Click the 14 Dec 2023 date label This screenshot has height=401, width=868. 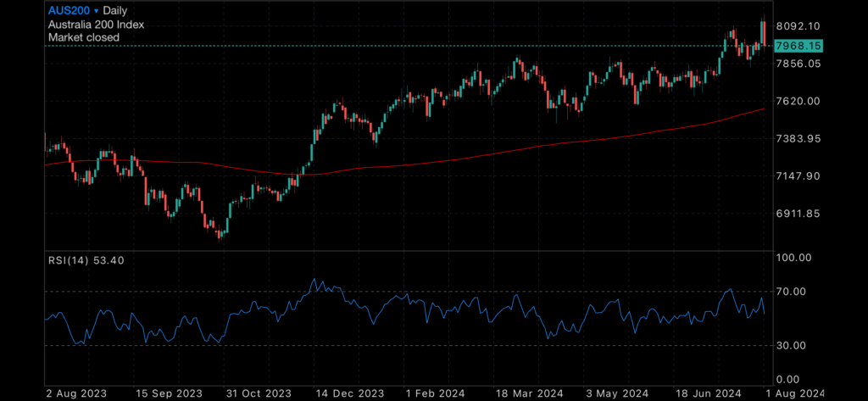[x=352, y=393]
